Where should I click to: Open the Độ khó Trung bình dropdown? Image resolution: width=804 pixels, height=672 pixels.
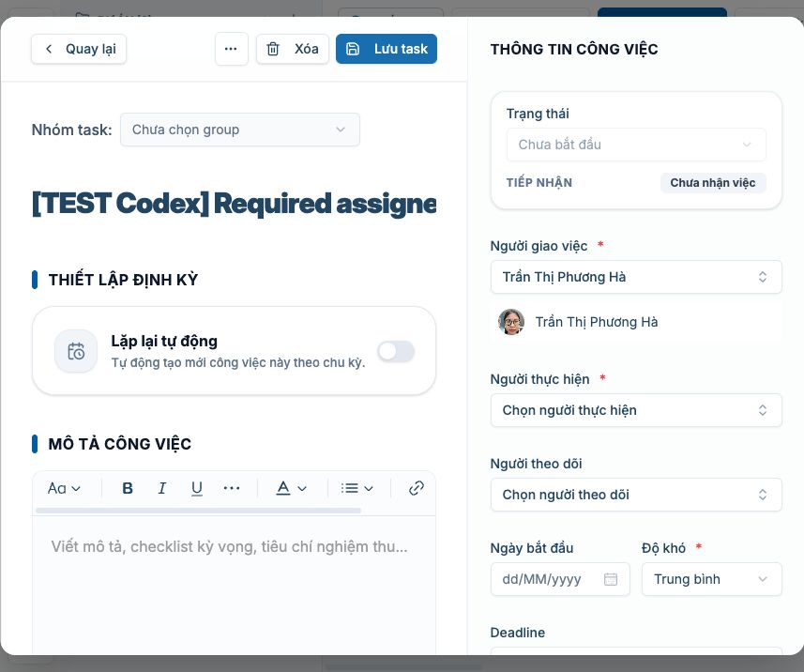point(712,579)
